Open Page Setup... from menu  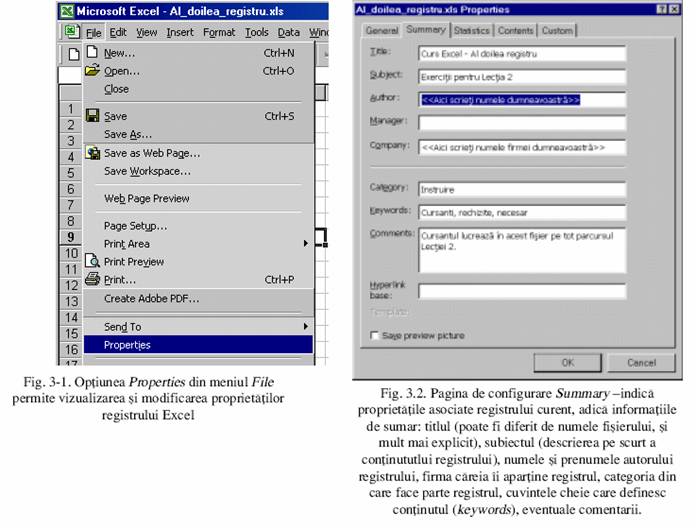[x=198, y=226]
